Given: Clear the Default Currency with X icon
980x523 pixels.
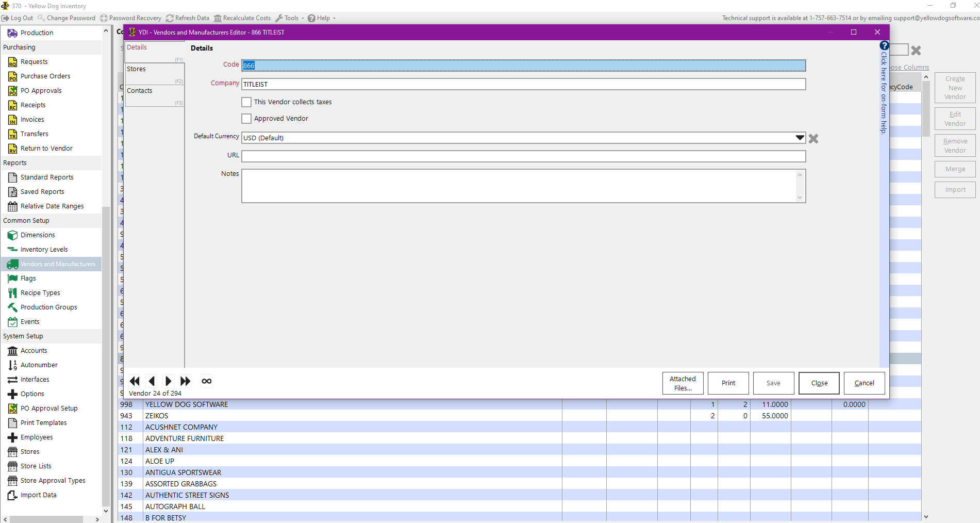Looking at the screenshot, I should [x=813, y=138].
